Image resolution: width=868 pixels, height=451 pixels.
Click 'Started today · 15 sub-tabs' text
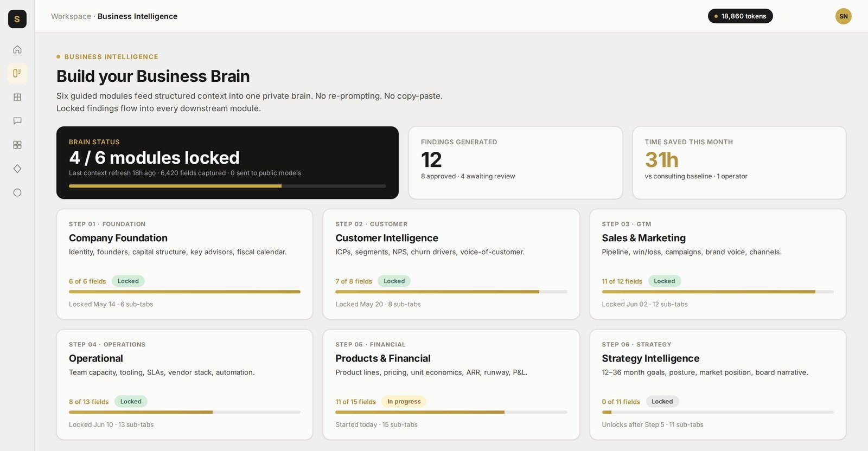tap(376, 424)
